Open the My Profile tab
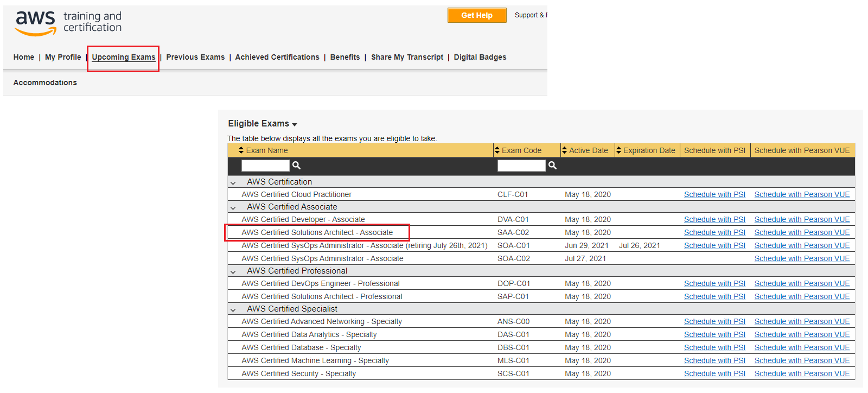The height and width of the screenshot is (393, 868). point(63,57)
